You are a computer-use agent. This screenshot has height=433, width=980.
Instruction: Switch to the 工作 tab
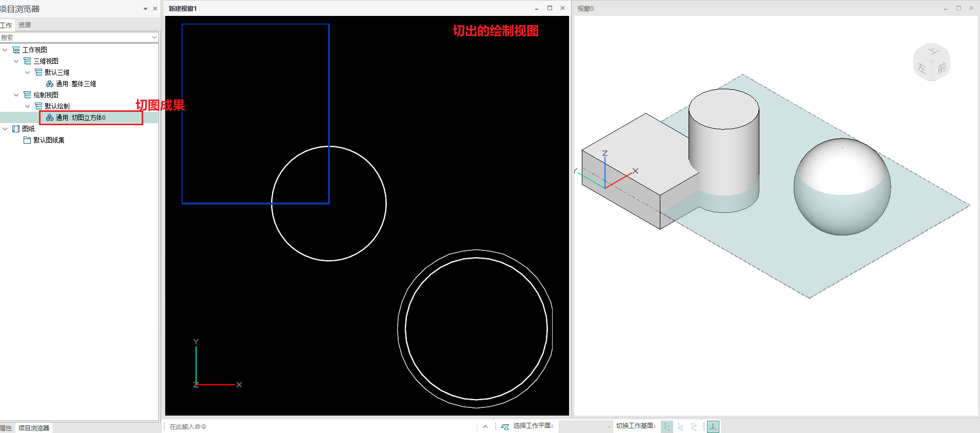tap(6, 25)
